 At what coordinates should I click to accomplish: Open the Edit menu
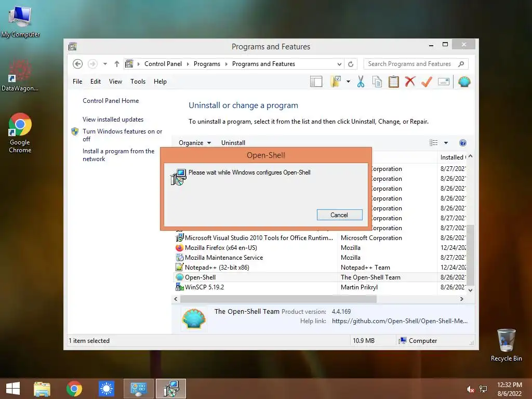(96, 82)
